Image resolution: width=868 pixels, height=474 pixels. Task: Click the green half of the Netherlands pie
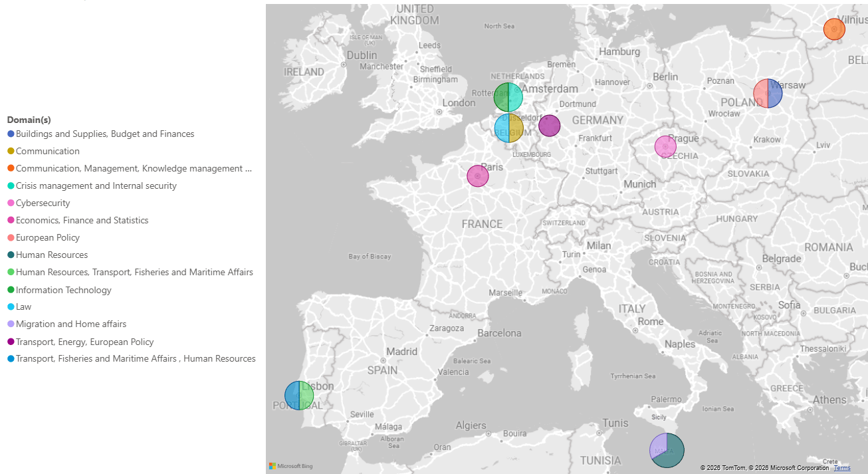pyautogui.click(x=501, y=97)
